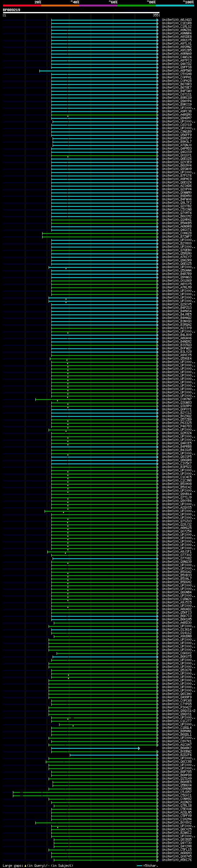Open the UniRef100_Q07254 hit
This screenshot has height=868, width=197.
(x=177, y=531)
